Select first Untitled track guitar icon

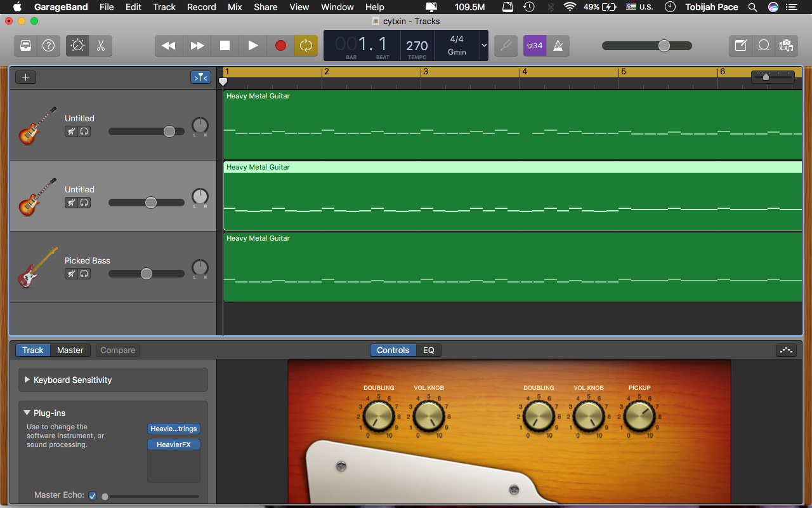click(x=37, y=125)
